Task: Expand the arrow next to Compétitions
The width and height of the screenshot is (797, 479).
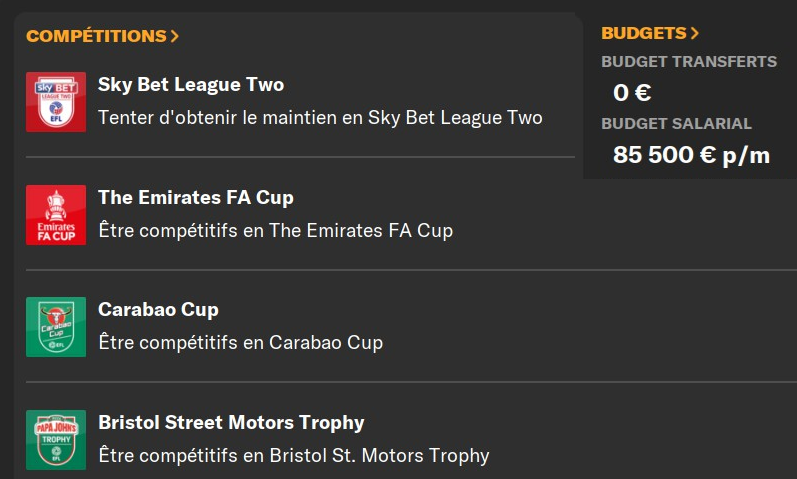Action: pos(175,36)
